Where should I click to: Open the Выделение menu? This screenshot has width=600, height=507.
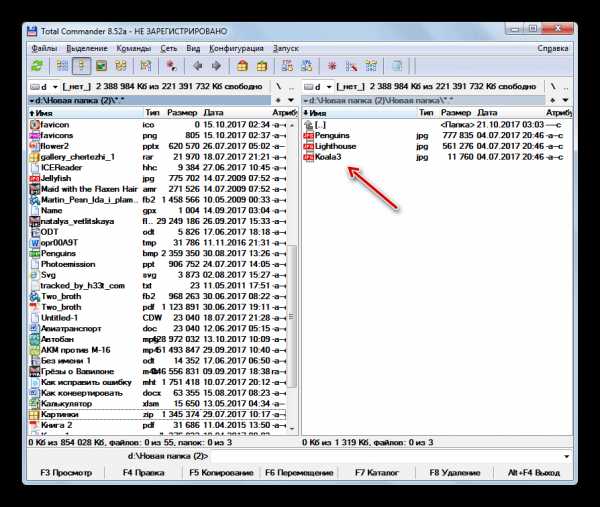click(87, 49)
